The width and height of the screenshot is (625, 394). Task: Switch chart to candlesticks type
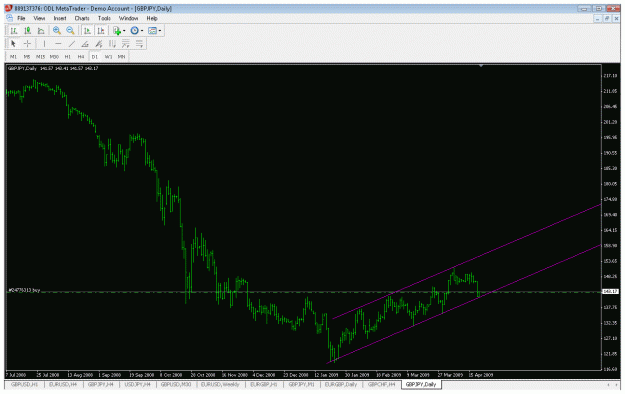coord(28,30)
